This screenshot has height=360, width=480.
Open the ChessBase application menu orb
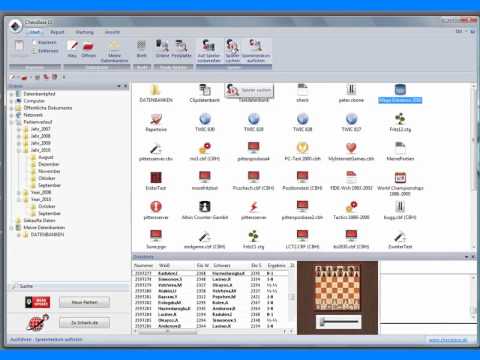[x=15, y=26]
